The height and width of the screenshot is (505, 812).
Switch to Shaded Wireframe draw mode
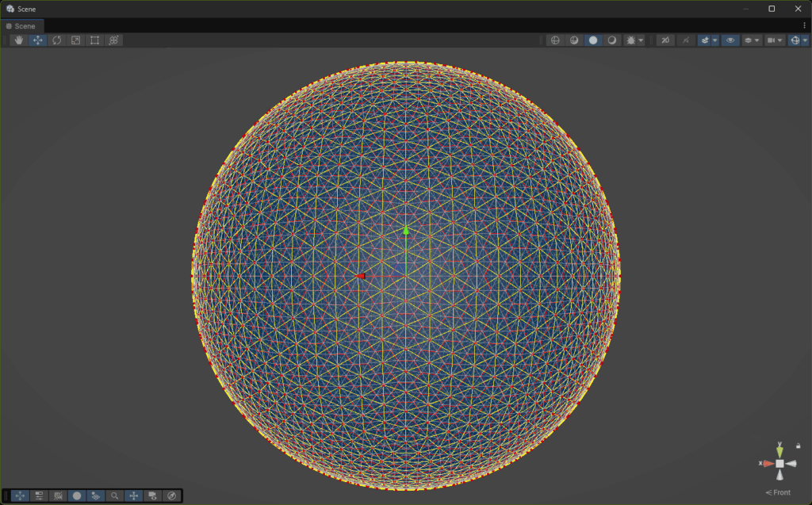[x=574, y=40]
